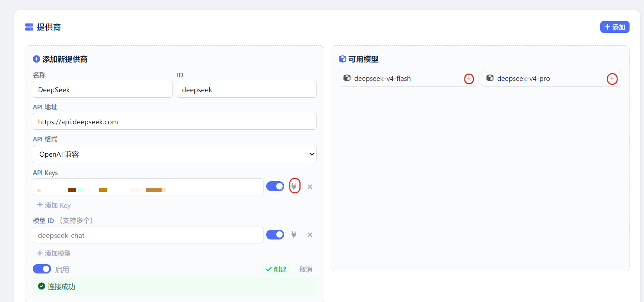Click the deepseek-v4-flash cube icon
644x302 pixels.
coord(347,78)
